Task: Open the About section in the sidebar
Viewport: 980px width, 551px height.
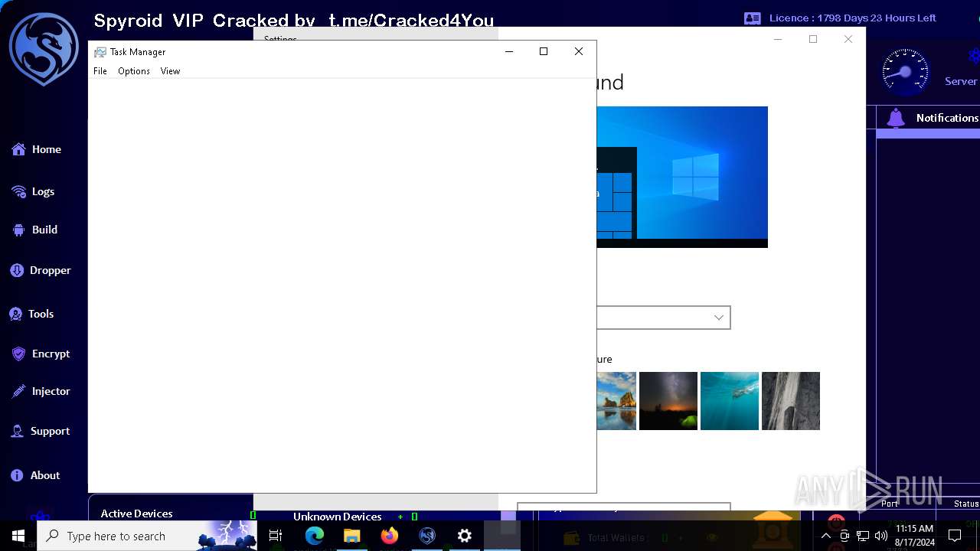Action: pyautogui.click(x=35, y=475)
